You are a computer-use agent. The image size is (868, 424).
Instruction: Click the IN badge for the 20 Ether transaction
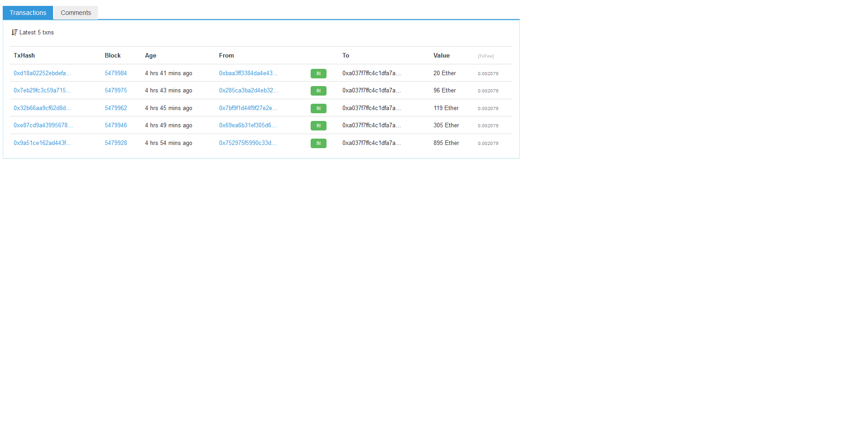[318, 73]
